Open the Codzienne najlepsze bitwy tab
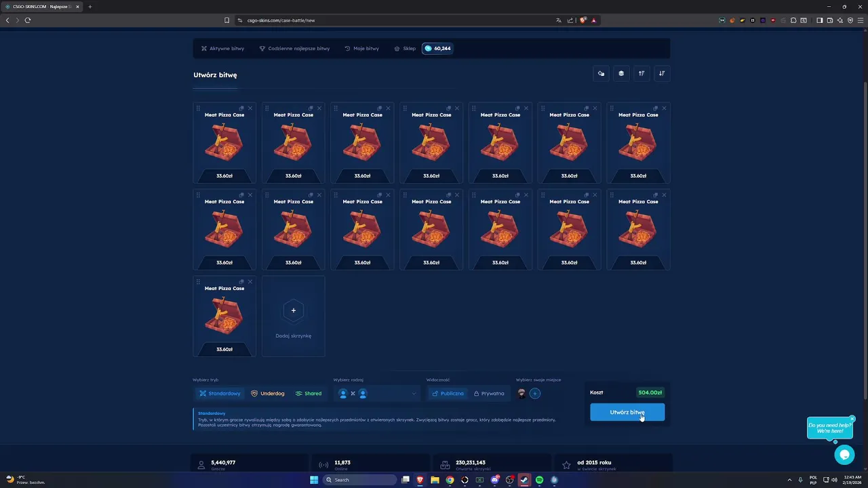The image size is (868, 488). (x=294, y=49)
